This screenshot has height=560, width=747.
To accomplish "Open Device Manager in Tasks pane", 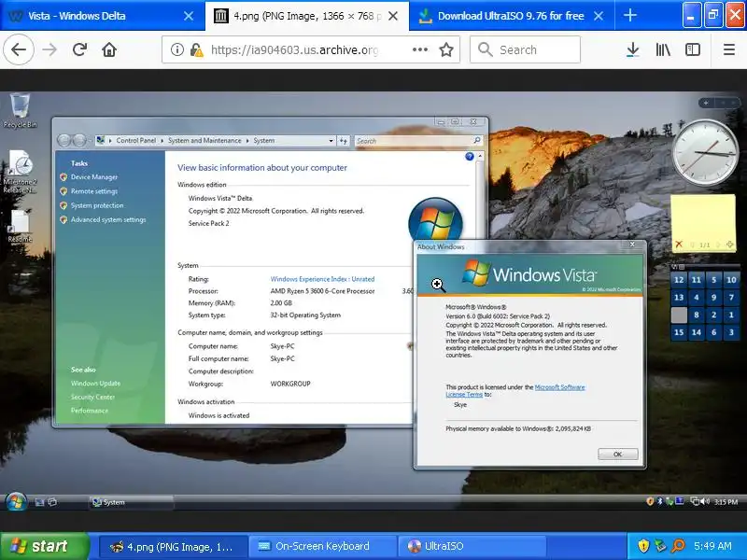I will click(94, 177).
